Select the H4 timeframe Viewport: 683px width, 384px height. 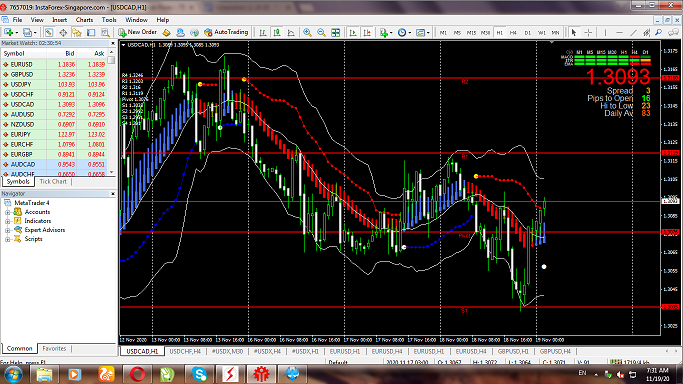pos(513,33)
